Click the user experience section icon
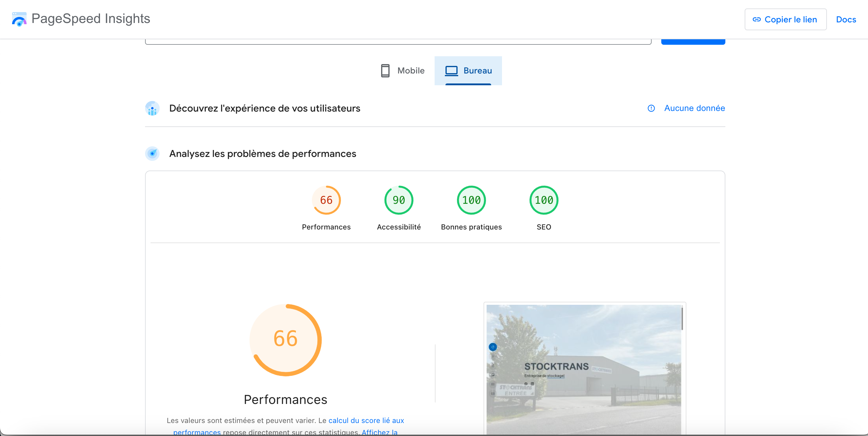 pos(152,109)
